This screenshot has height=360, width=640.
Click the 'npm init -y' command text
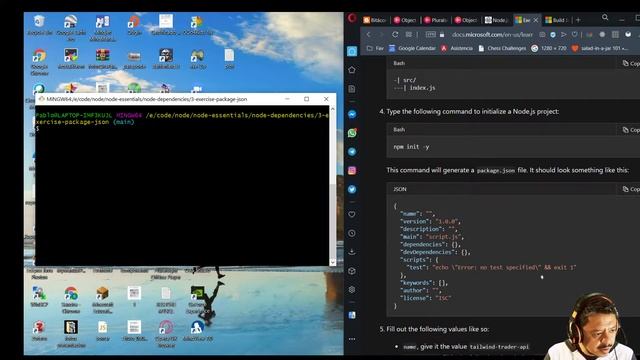[x=411, y=147]
